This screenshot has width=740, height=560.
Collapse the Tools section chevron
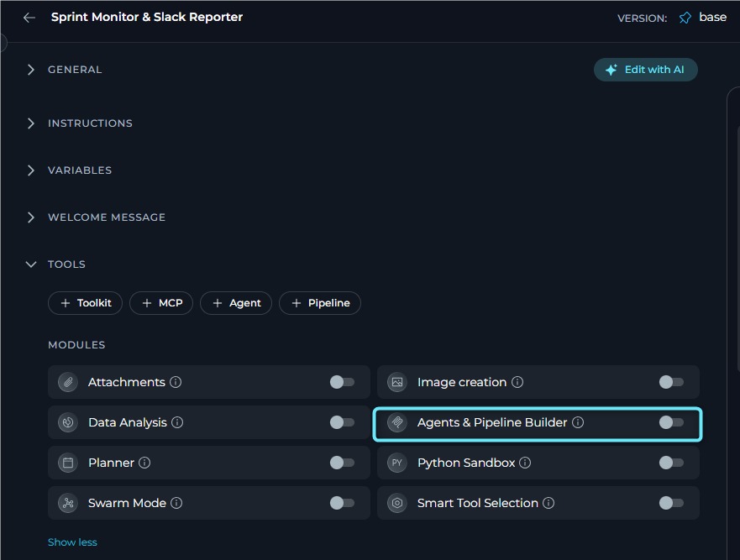(31, 264)
